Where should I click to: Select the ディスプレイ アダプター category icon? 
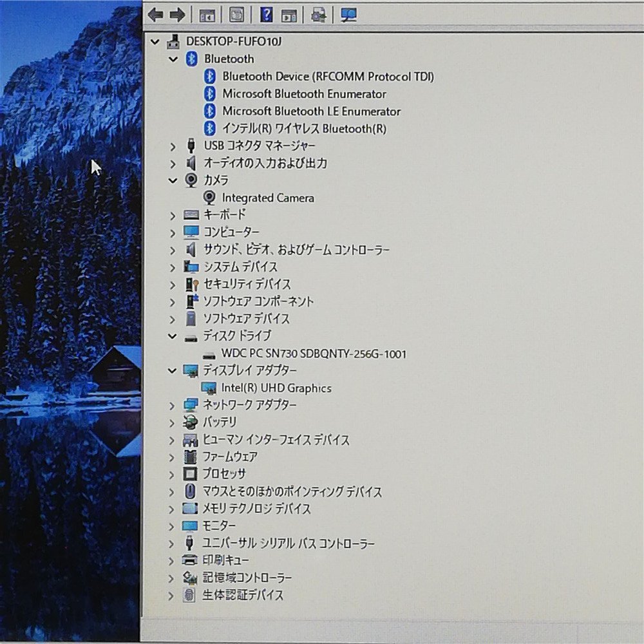tap(191, 370)
